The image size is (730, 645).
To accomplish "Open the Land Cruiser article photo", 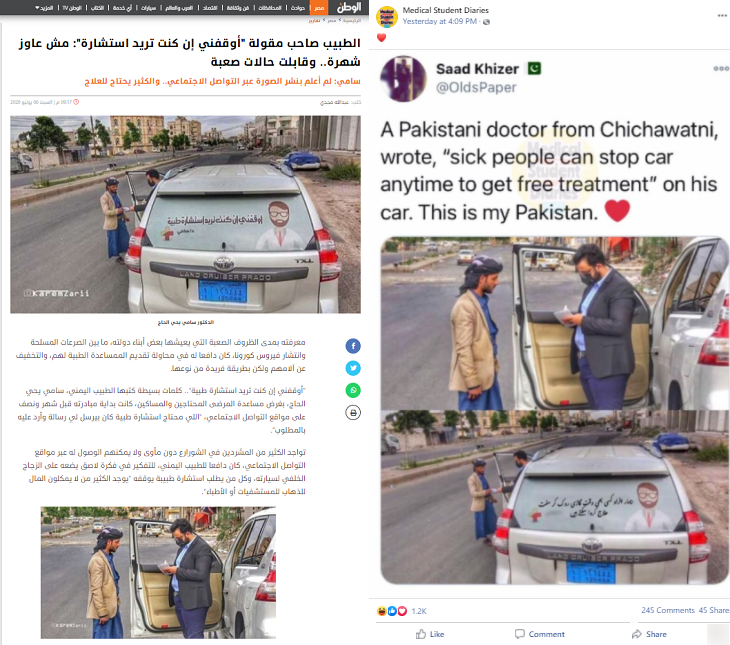I will tap(185, 214).
